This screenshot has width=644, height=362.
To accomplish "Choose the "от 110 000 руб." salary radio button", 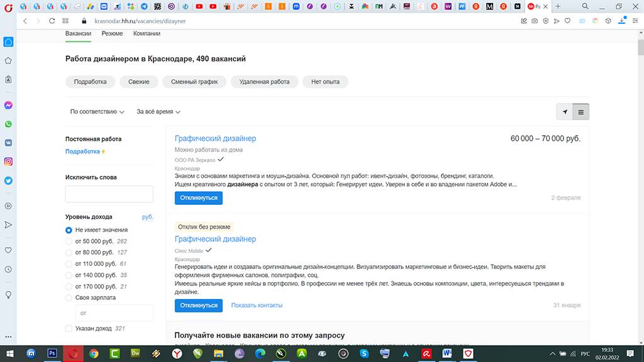I will 69,264.
